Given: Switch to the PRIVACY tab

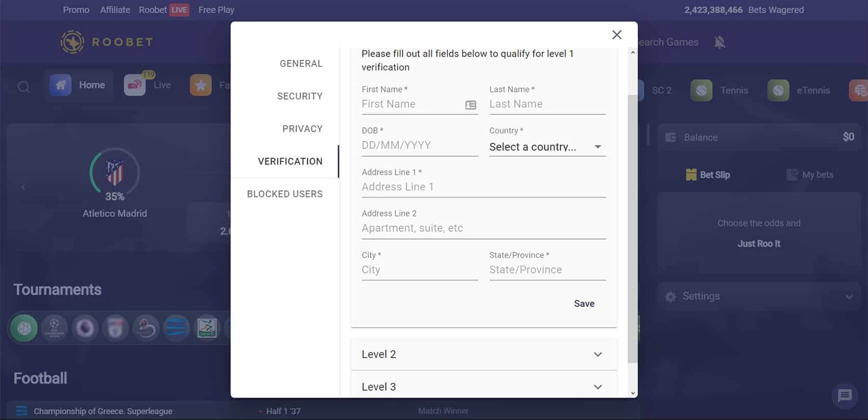Looking at the screenshot, I should click(x=302, y=129).
